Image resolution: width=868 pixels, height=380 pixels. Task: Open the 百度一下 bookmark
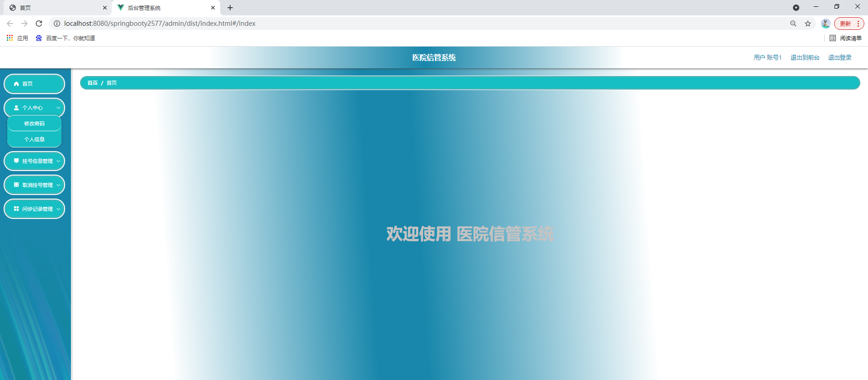[65, 38]
